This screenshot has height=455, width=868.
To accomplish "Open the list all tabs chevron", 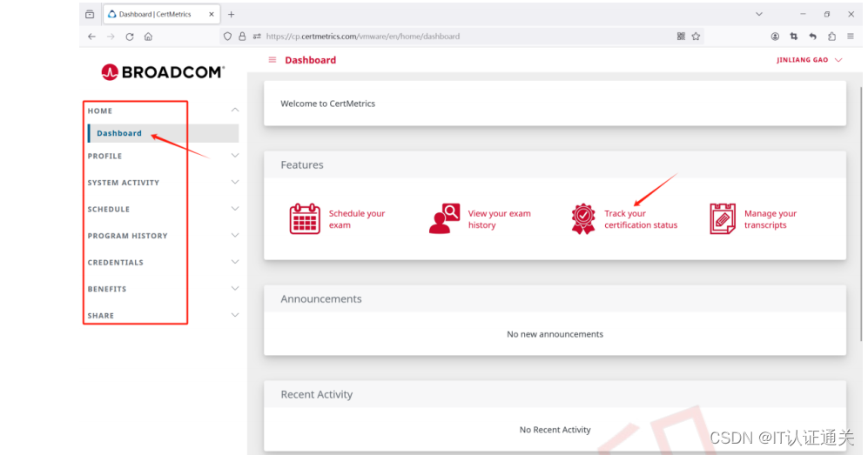I will pos(759,15).
